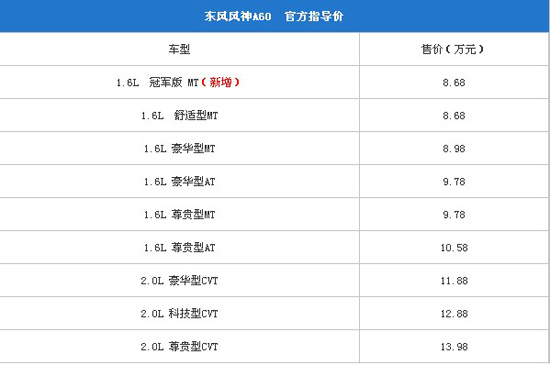Select the 车型 column header
550x365 pixels.
tap(179, 49)
